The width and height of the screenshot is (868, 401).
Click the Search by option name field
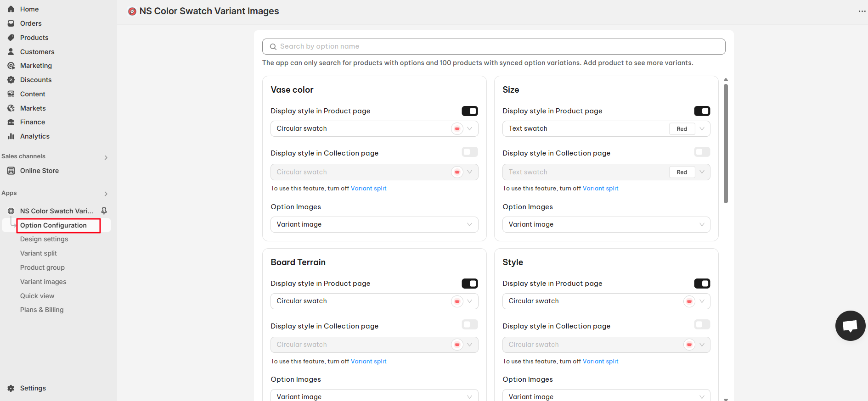coord(494,46)
